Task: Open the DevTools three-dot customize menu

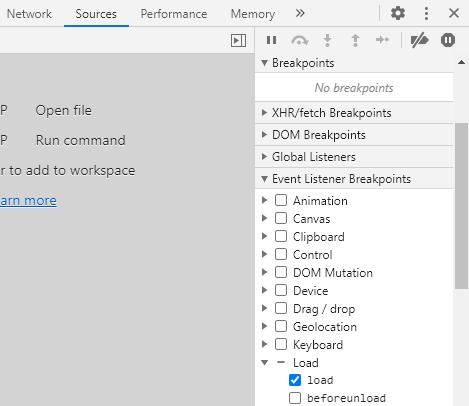Action: (426, 13)
